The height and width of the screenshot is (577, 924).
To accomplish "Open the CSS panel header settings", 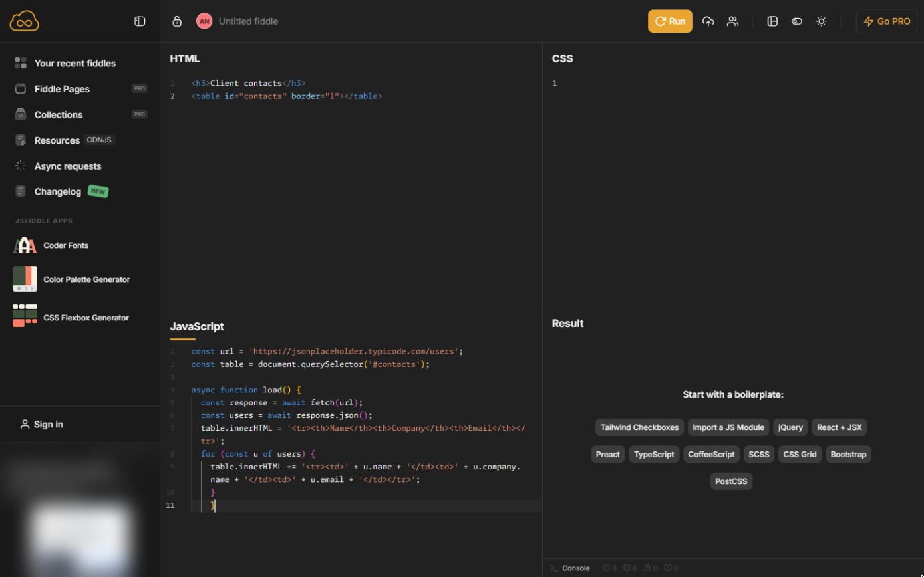I will click(562, 58).
